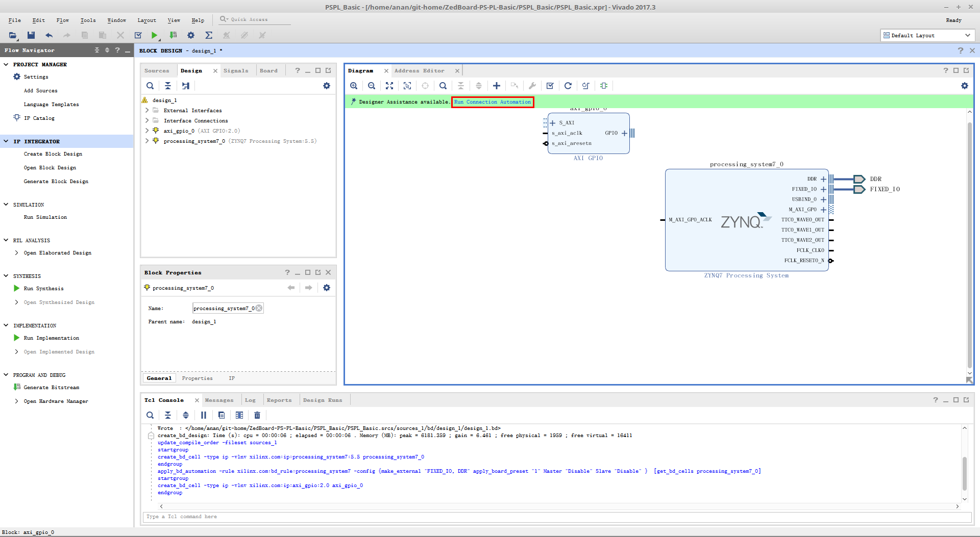The image size is (980, 537).
Task: Expand Interface Connections tree node
Action: tap(147, 120)
